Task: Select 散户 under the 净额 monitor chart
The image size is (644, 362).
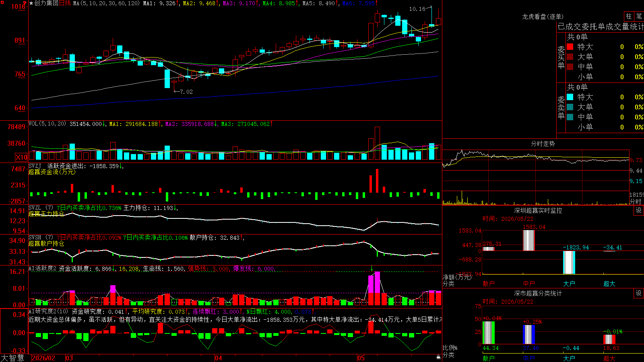Action: [489, 284]
